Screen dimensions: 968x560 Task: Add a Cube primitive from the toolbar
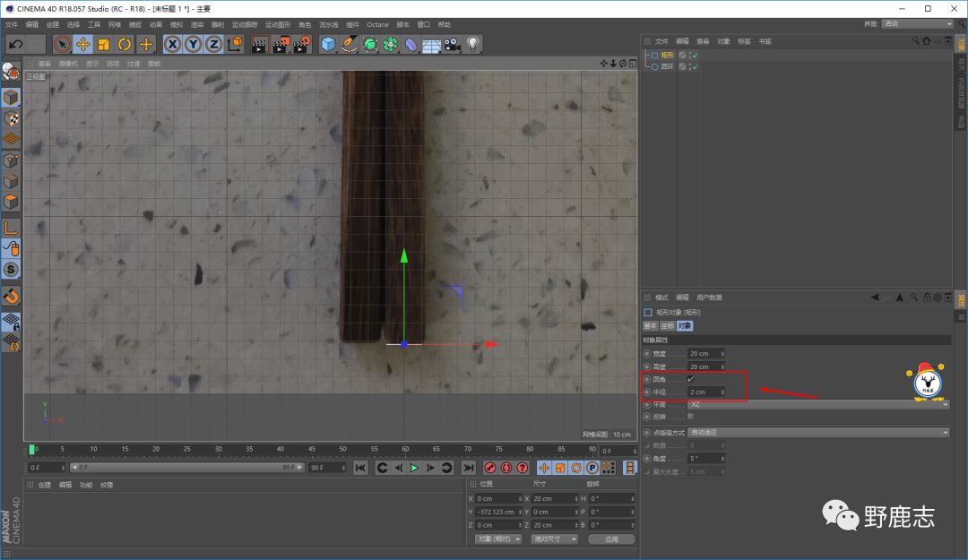point(329,44)
